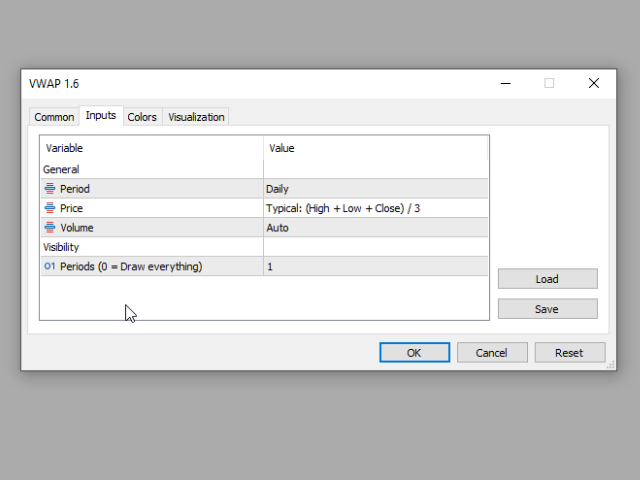The image size is (640, 480).
Task: Select the Volume variable name
Action: tap(77, 228)
